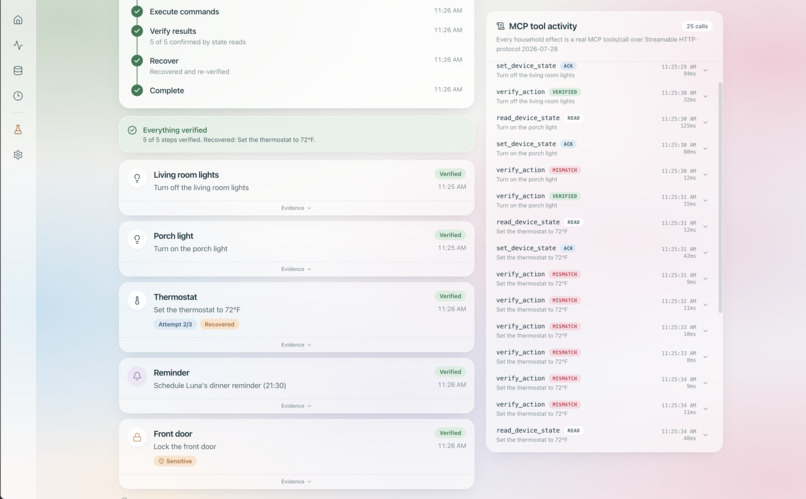This screenshot has height=499, width=806.
Task: Expand Evidence for Porch light
Action: click(x=296, y=269)
